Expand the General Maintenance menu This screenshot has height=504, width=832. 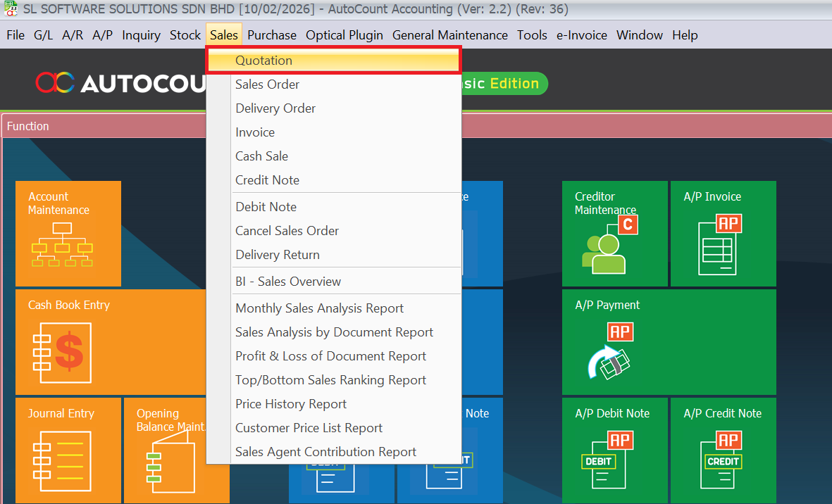pyautogui.click(x=449, y=35)
